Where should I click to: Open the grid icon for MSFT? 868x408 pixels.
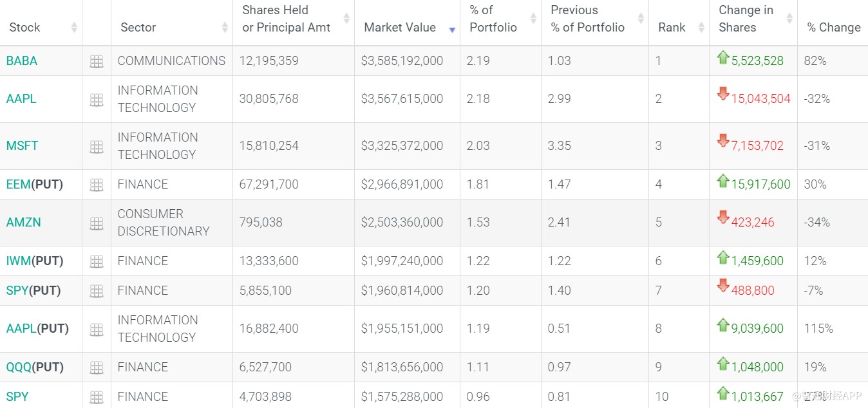coord(97,147)
